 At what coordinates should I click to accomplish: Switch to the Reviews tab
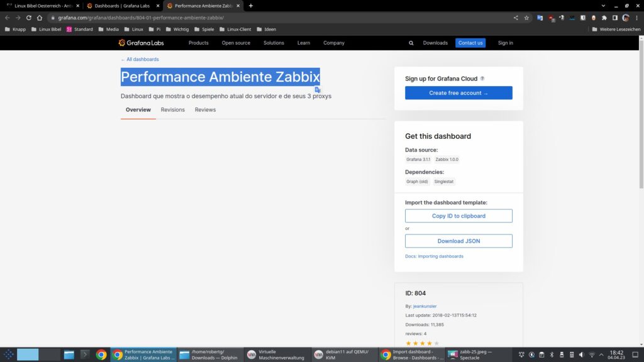coord(205,109)
